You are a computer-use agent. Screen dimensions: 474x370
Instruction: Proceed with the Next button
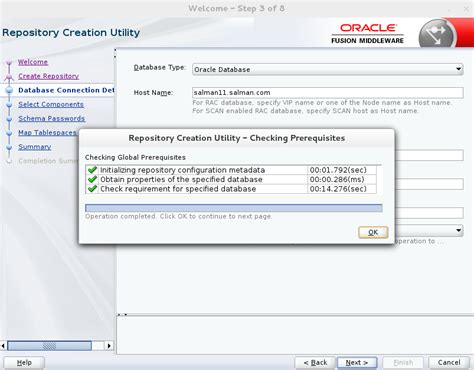pyautogui.click(x=357, y=362)
